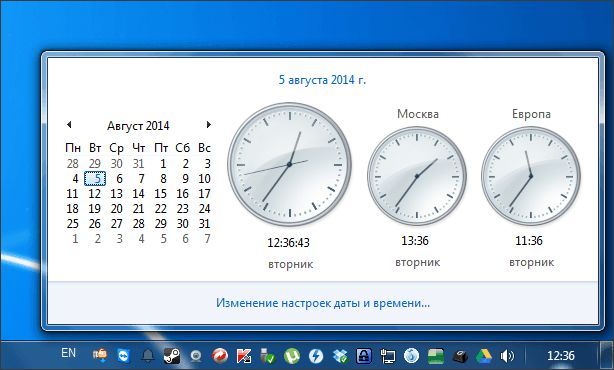614x370 pixels.
Task: Click 'вторник' under the Европа clock
Action: [x=531, y=262]
